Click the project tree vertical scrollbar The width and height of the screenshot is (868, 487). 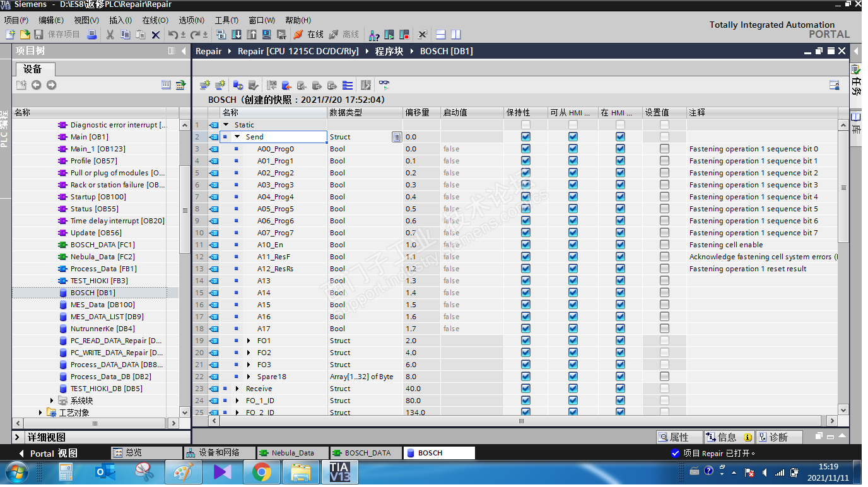184,209
